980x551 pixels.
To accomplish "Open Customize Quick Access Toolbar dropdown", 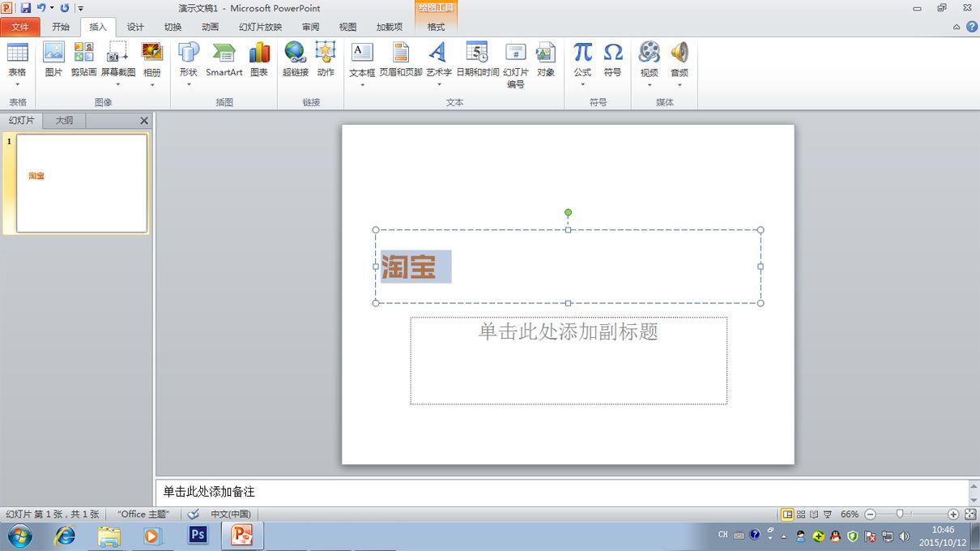I will [x=81, y=8].
